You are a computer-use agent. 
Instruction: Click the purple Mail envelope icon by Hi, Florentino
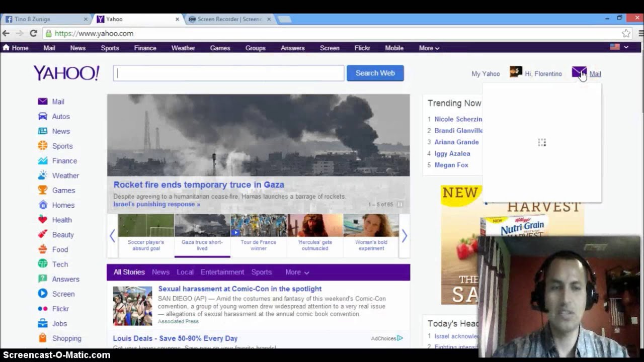click(579, 72)
